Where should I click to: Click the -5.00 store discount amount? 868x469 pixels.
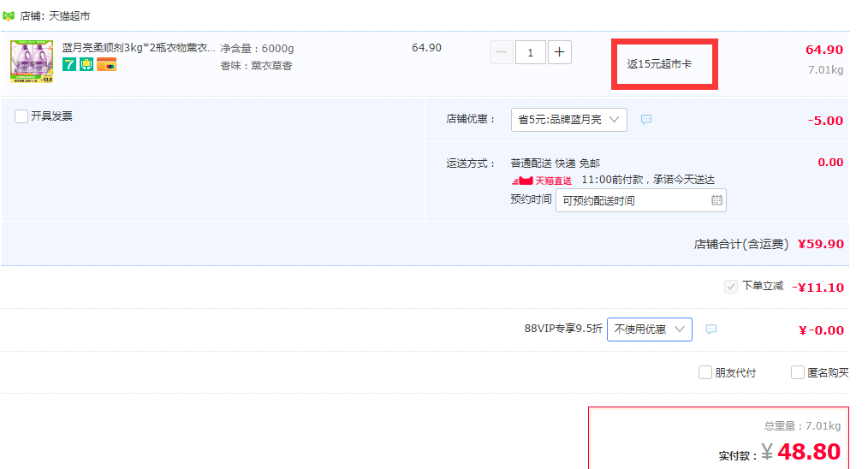825,121
